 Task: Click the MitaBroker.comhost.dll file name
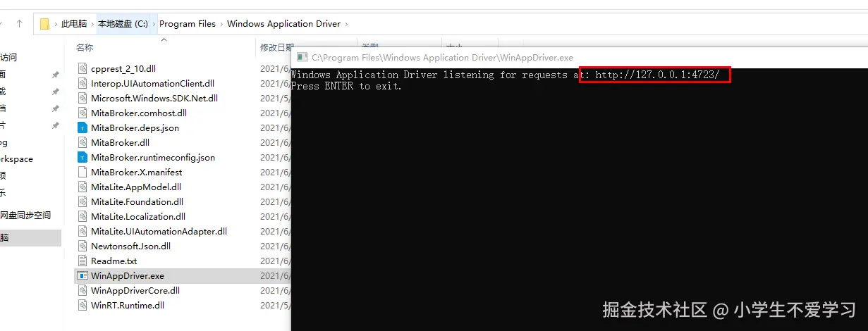(x=139, y=113)
